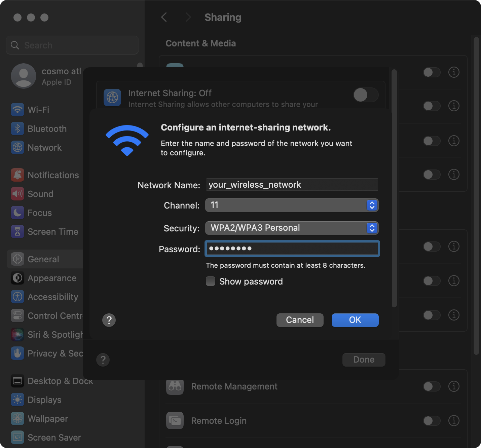Click the Network Name field
This screenshot has height=448, width=481.
[292, 185]
